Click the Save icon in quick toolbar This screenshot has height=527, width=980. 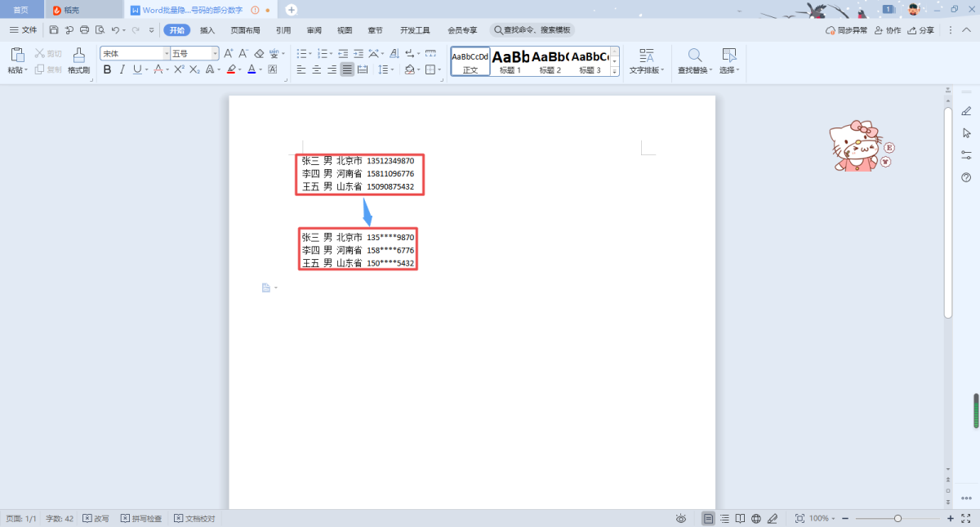(x=54, y=30)
